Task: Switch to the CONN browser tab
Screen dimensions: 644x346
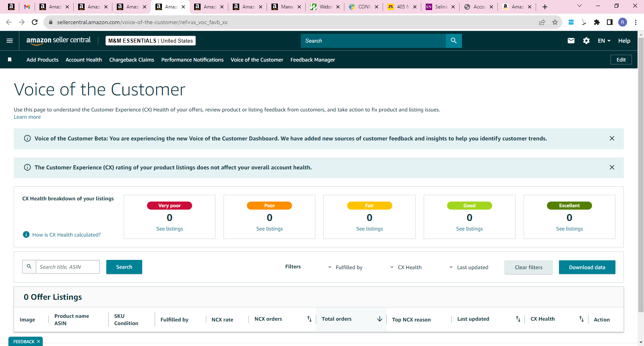Action: click(x=363, y=7)
